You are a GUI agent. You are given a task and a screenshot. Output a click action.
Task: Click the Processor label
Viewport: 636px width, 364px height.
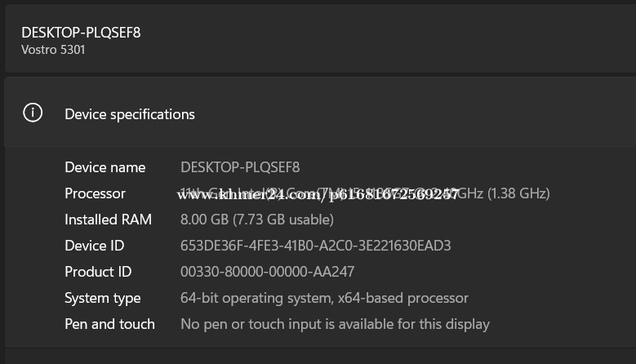(95, 193)
